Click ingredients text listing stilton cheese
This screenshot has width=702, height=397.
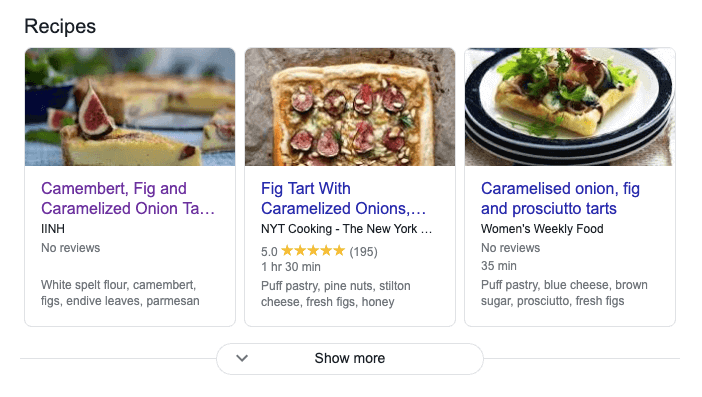(x=336, y=294)
